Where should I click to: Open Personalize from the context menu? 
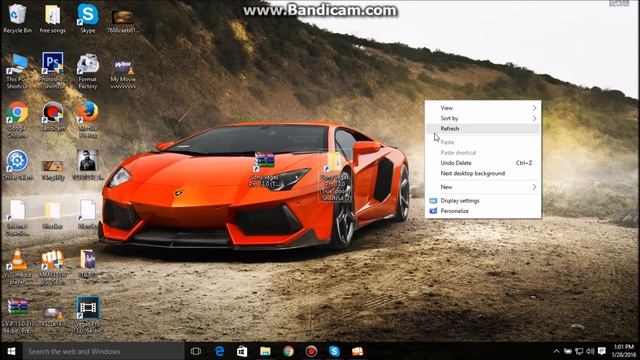tap(483, 211)
